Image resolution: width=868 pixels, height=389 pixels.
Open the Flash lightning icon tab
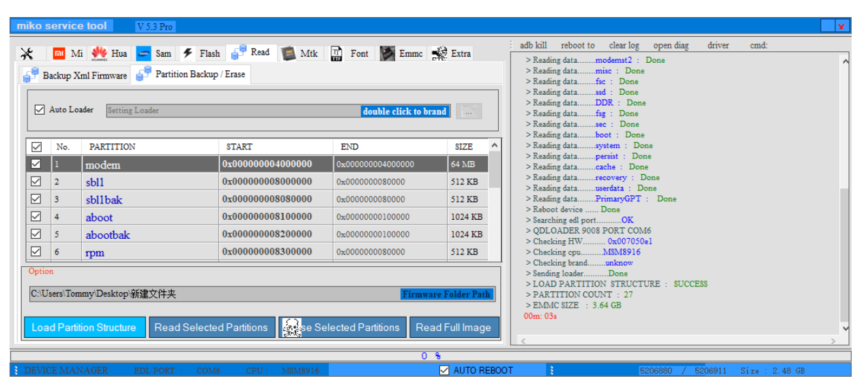click(187, 53)
